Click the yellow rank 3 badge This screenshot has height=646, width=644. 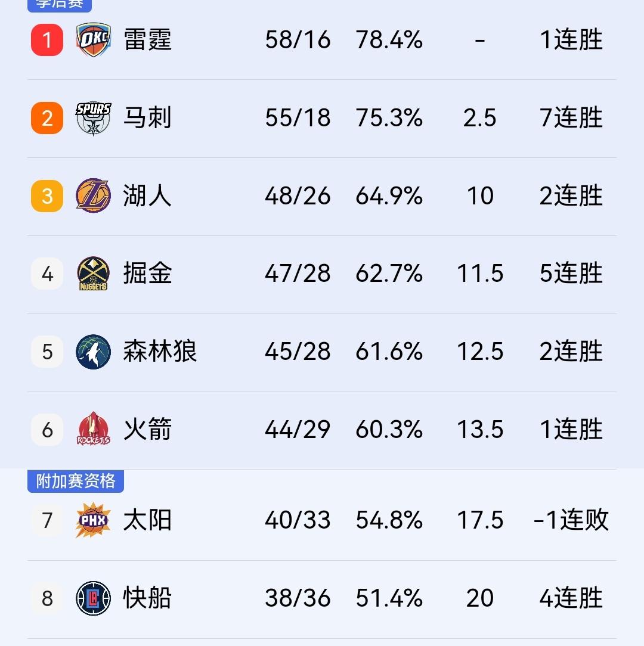point(46,195)
